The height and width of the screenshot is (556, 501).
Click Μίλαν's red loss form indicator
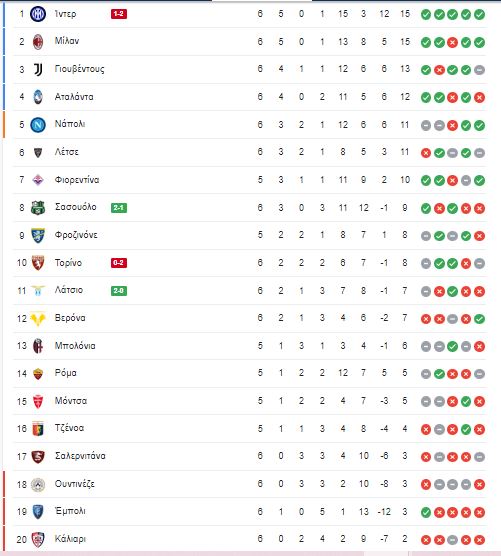(x=452, y=43)
